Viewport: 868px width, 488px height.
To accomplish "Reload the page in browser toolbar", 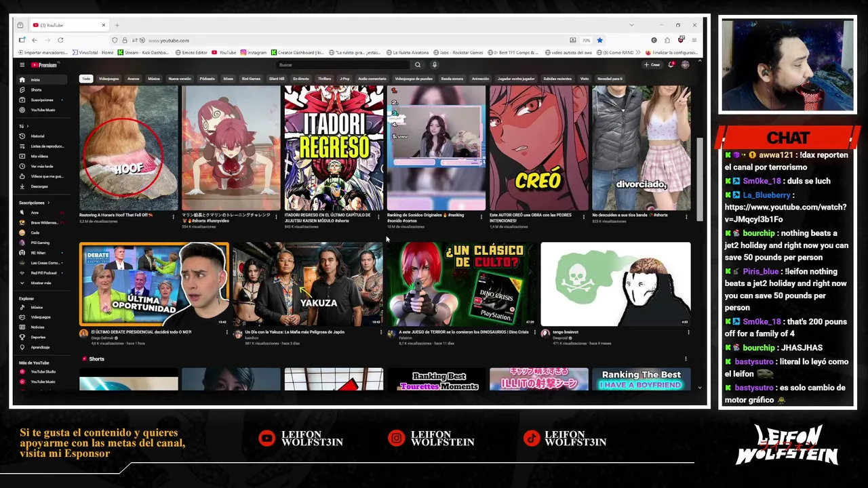I will [60, 40].
